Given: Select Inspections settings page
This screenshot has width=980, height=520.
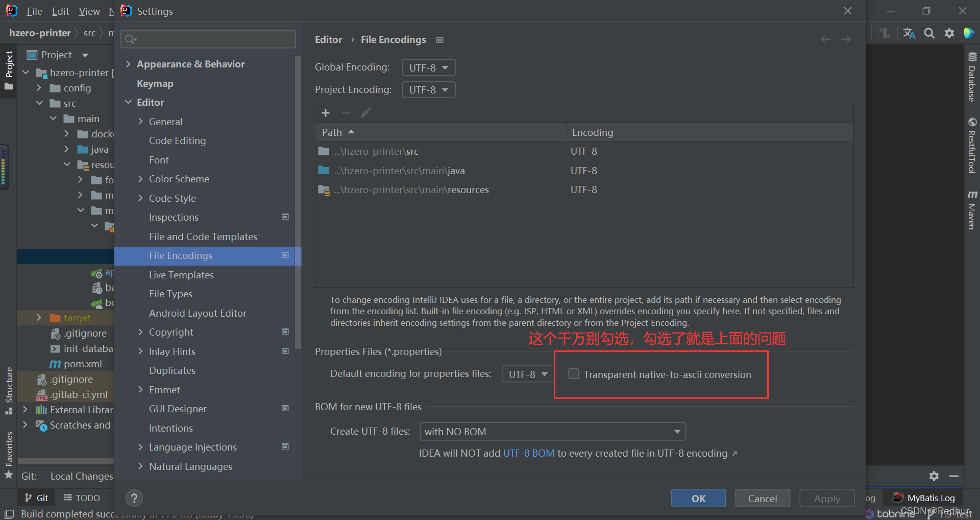Looking at the screenshot, I should click(x=174, y=217).
